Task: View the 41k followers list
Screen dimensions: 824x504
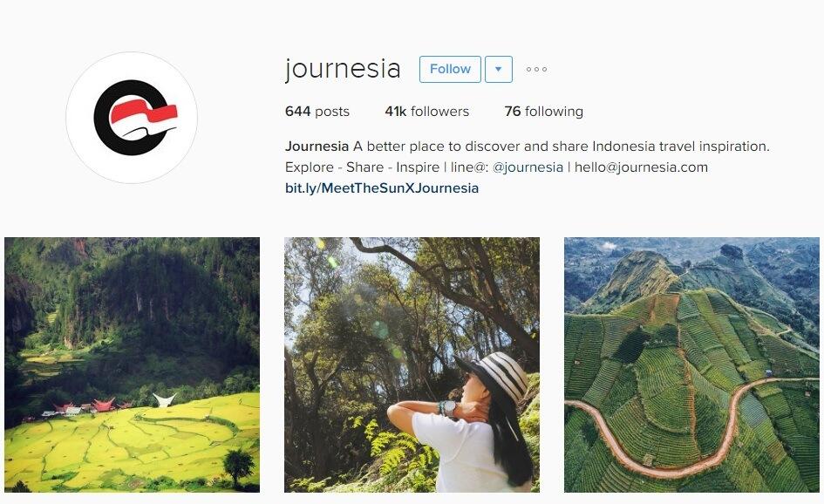Action: pyautogui.click(x=426, y=112)
